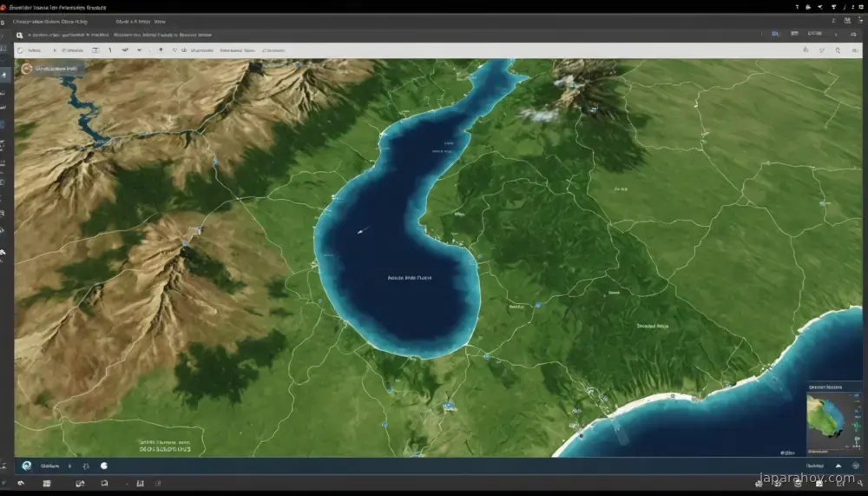Click the blue pin on road near mountains
868x496 pixels.
coord(215,162)
